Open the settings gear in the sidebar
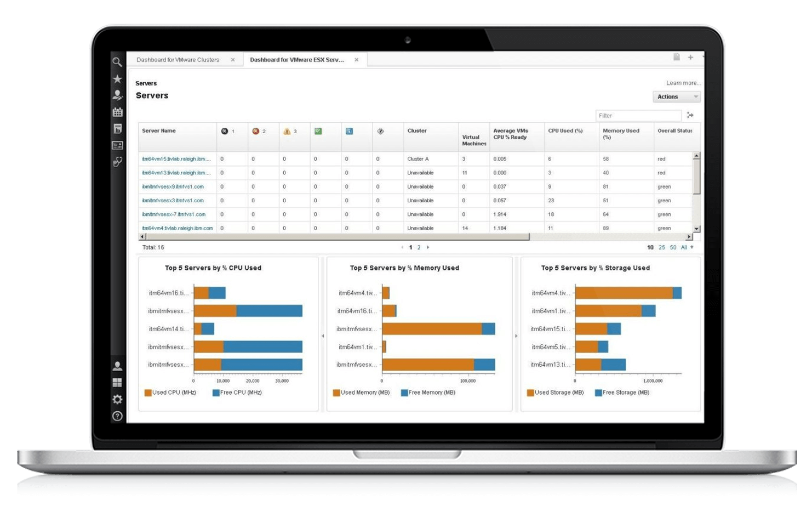The width and height of the screenshot is (812, 511). [x=117, y=399]
